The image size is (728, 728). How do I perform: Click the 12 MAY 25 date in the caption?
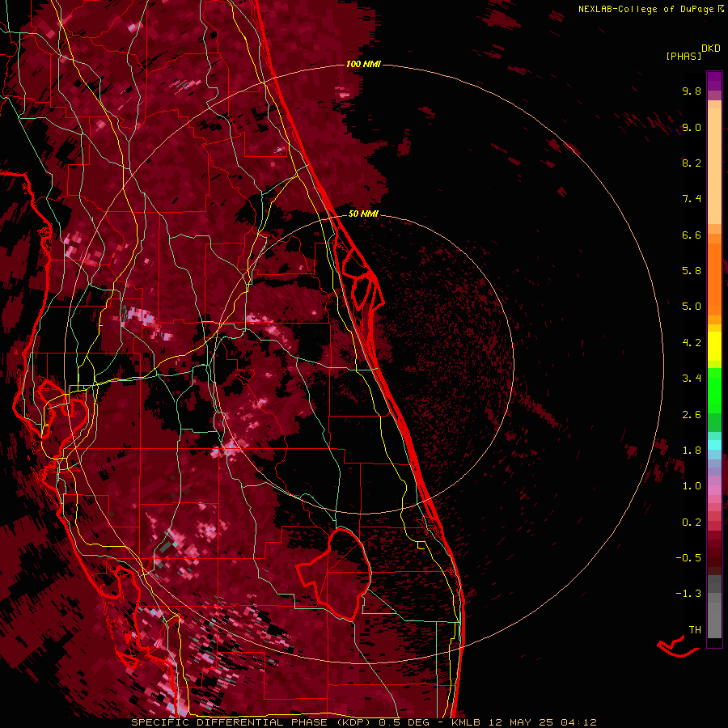pos(522,722)
